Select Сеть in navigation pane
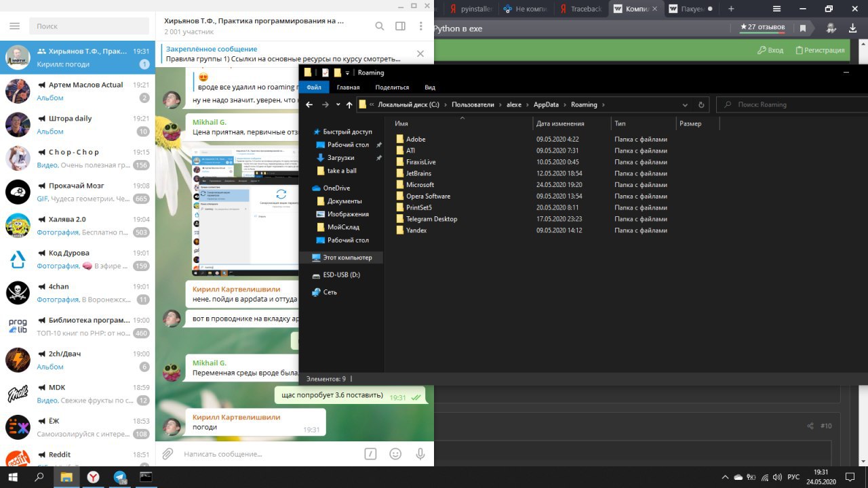868x488 pixels. (324, 292)
